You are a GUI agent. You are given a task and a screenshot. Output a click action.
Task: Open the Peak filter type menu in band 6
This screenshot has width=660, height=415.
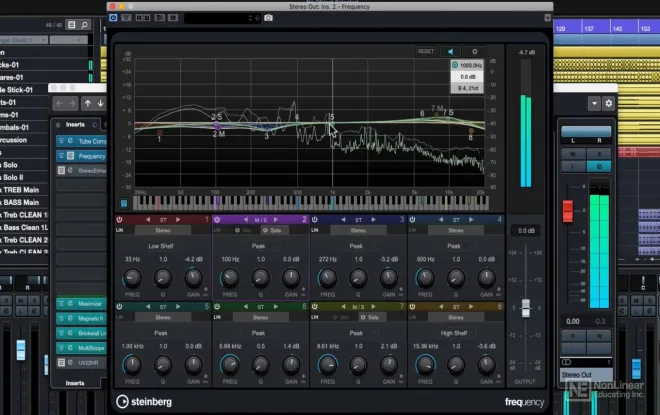(259, 333)
